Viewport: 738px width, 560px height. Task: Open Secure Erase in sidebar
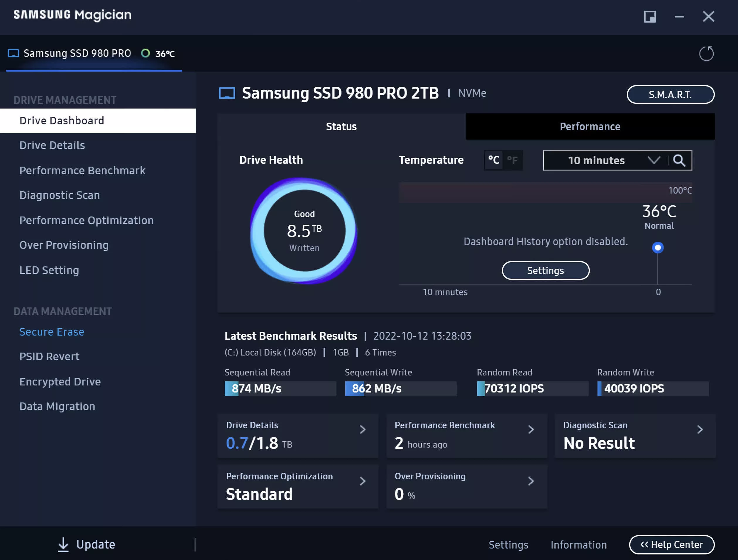click(52, 332)
